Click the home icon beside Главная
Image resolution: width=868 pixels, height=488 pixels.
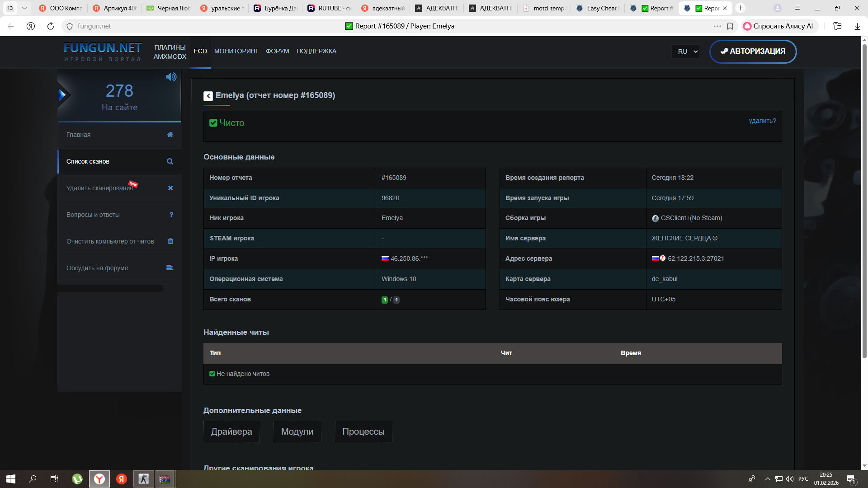170,135
